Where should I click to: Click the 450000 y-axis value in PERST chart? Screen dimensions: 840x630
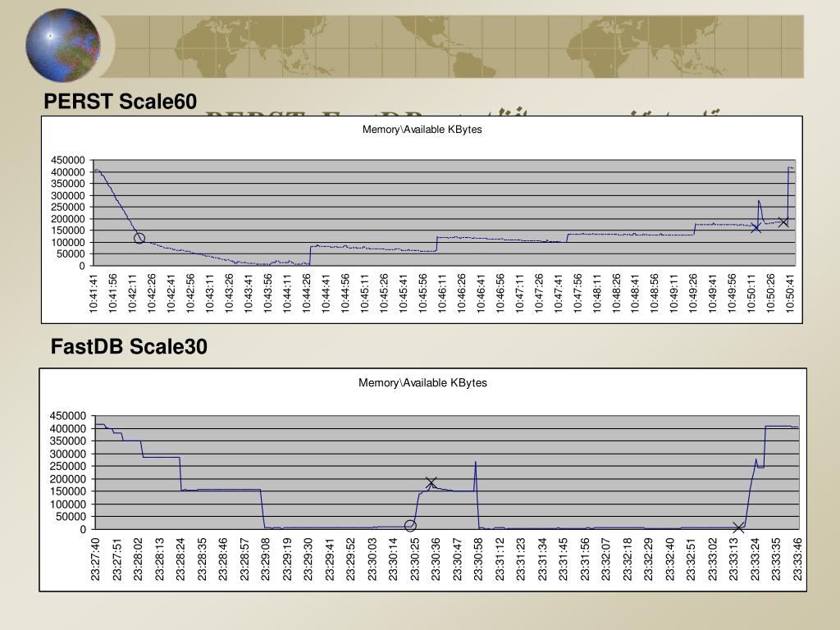pyautogui.click(x=68, y=160)
